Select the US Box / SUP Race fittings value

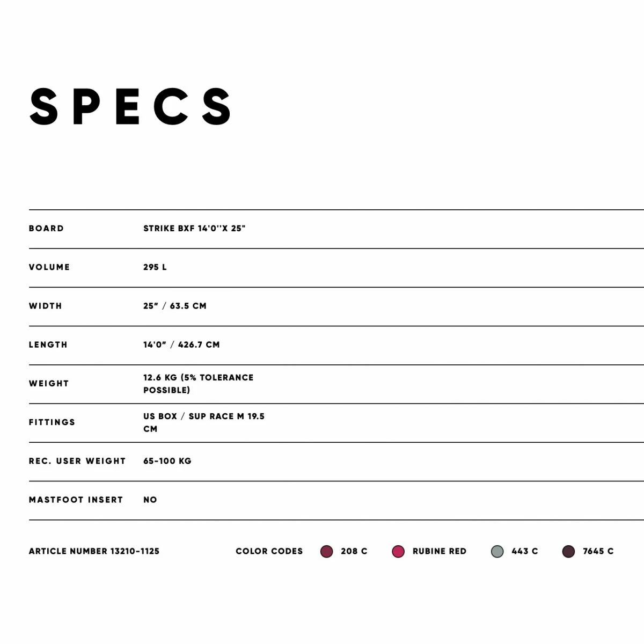(x=203, y=422)
